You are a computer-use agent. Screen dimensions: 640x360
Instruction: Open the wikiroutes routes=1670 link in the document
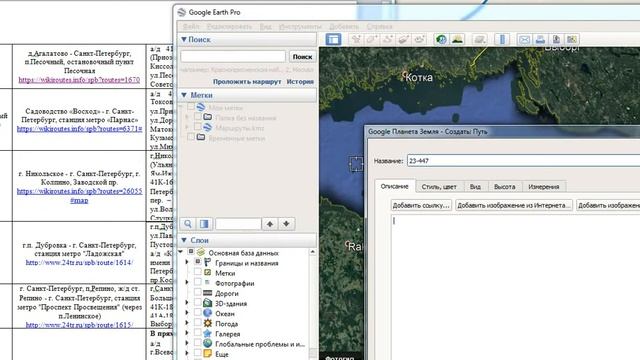(x=79, y=80)
